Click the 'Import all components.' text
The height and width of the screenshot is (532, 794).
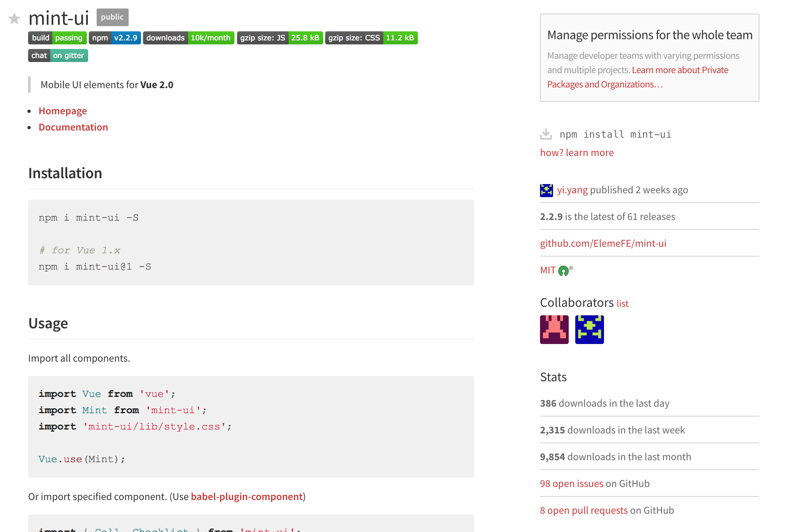(x=79, y=358)
